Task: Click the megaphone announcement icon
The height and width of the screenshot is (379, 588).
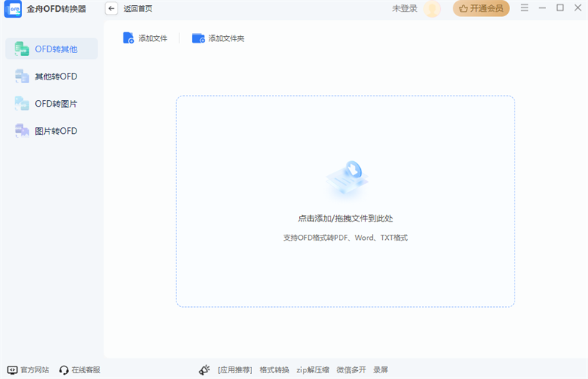Action: click(204, 370)
